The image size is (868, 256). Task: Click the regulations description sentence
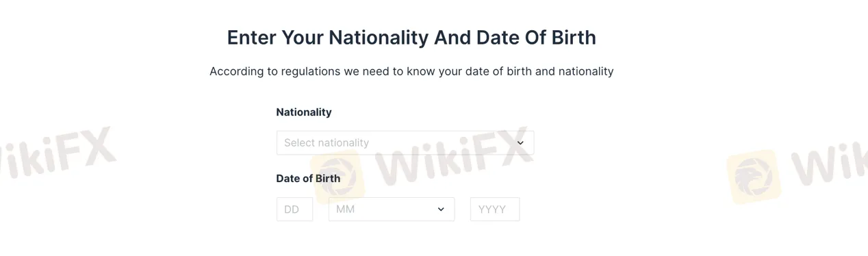(x=411, y=71)
